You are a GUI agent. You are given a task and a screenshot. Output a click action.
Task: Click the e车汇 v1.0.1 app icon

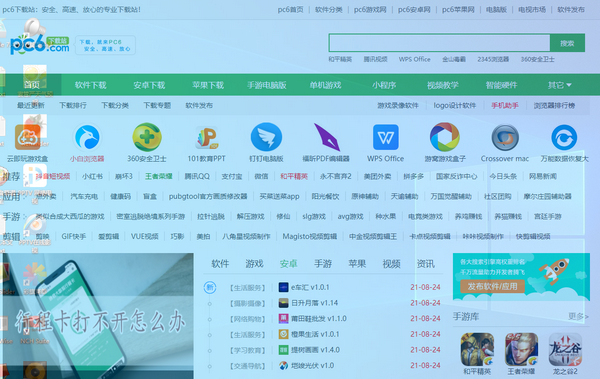pyautogui.click(x=283, y=287)
